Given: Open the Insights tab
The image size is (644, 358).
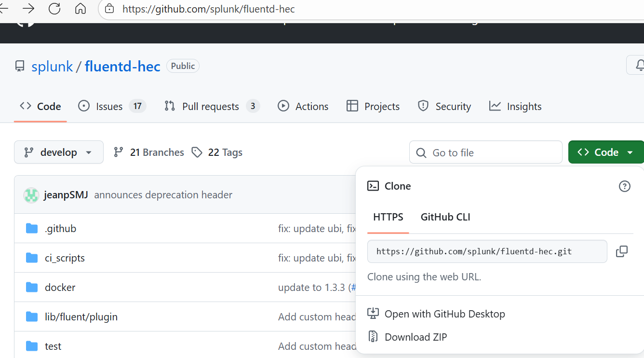Looking at the screenshot, I should coord(515,106).
